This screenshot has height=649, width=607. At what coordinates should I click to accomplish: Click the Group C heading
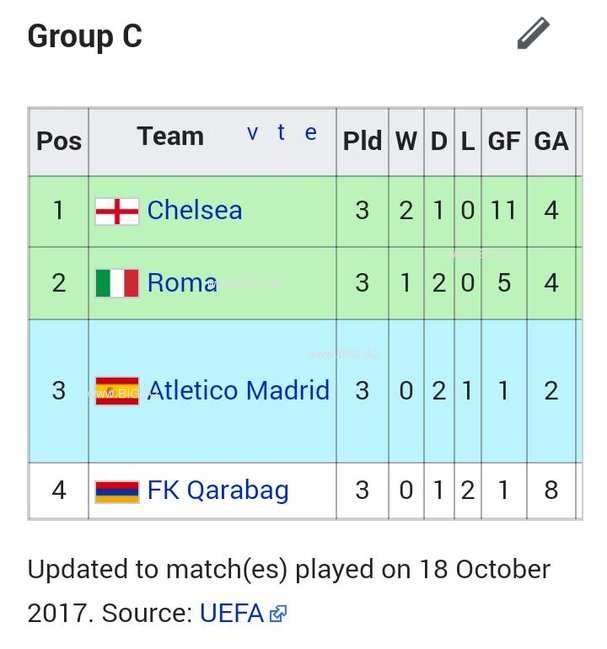click(x=85, y=36)
